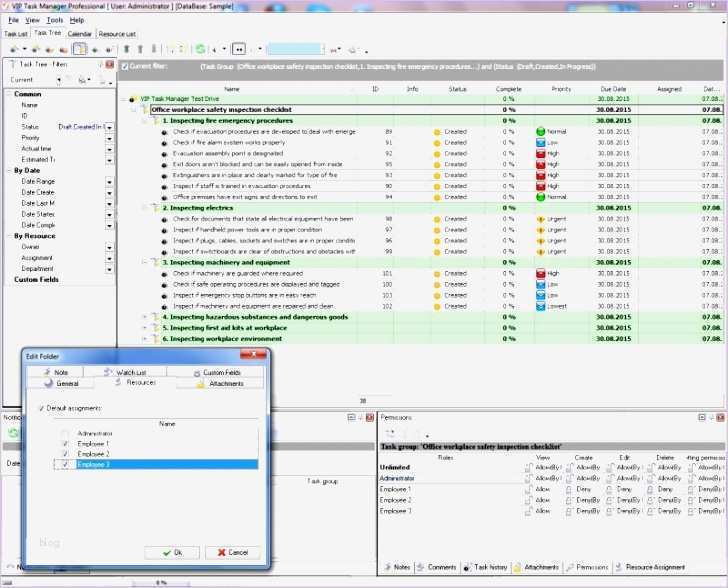The width and height of the screenshot is (728, 588).
Task: Click High priority icon for task 92
Action: point(540,154)
